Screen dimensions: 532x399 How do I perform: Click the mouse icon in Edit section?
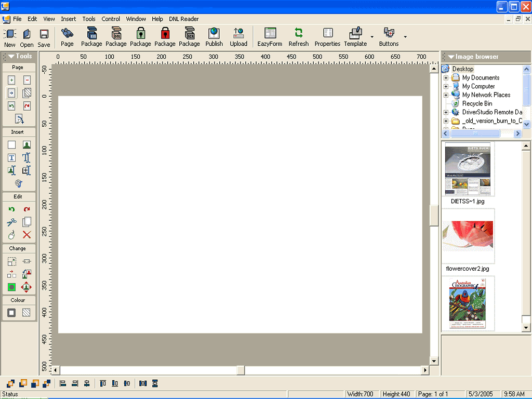pos(11,235)
